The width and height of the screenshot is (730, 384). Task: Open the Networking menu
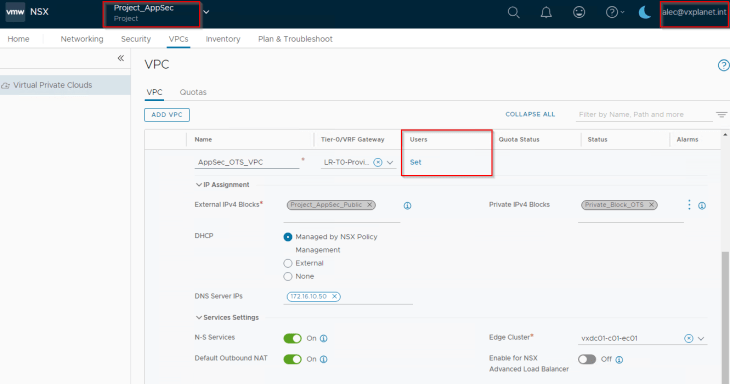(x=82, y=39)
